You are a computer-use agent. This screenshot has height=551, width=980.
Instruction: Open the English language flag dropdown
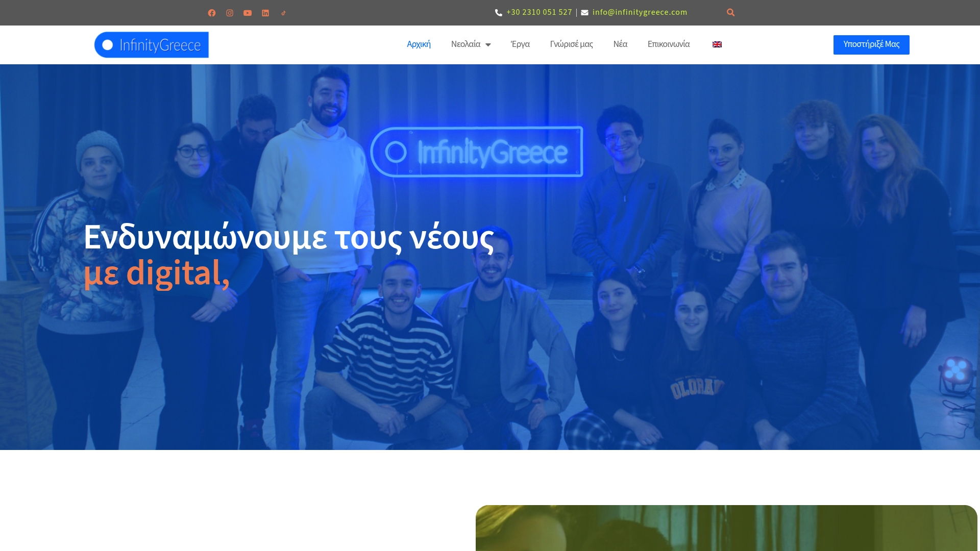point(717,44)
